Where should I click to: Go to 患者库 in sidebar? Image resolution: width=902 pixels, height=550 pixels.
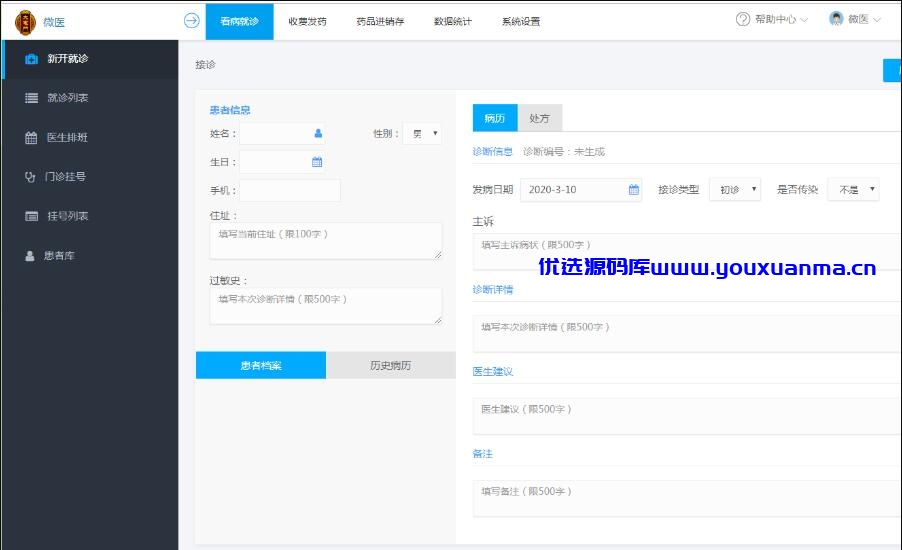(x=90, y=256)
